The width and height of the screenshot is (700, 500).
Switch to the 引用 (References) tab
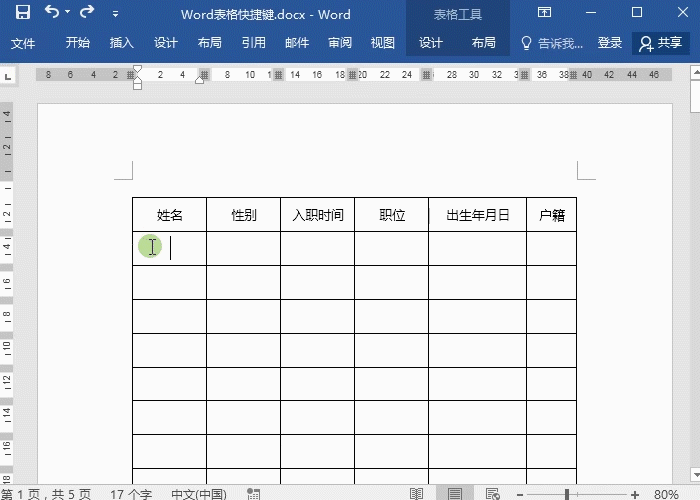tap(254, 43)
